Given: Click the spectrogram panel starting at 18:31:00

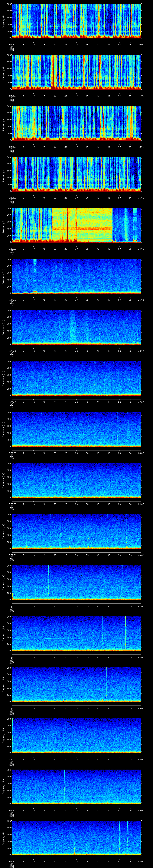Looking at the screenshot, I should pos(76,123).
